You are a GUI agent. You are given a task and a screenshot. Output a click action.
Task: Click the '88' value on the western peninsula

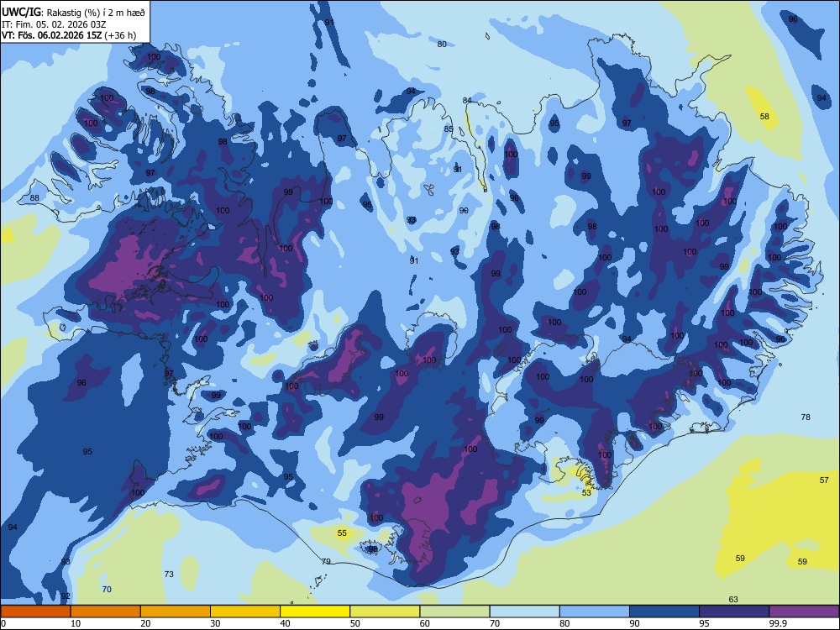pyautogui.click(x=34, y=197)
